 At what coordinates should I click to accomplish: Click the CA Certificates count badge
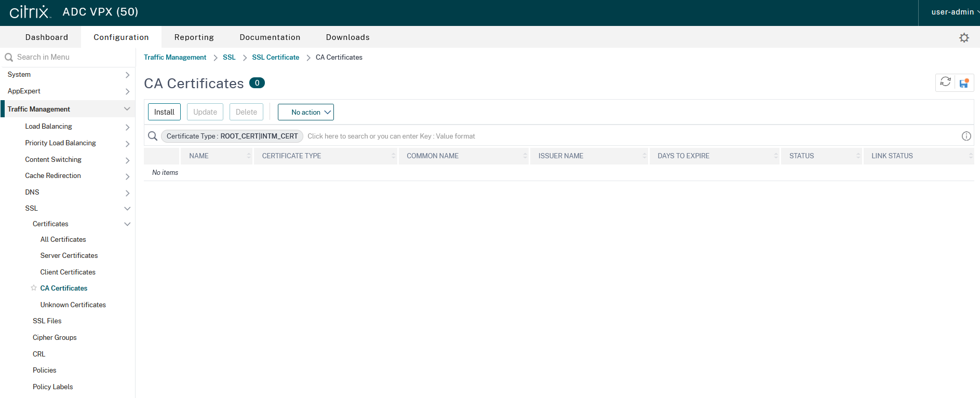coord(257,83)
